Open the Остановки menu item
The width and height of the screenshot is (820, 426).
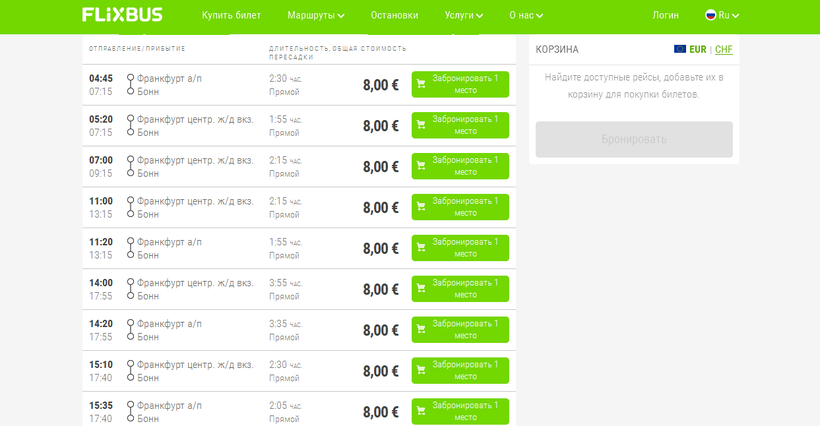point(394,15)
